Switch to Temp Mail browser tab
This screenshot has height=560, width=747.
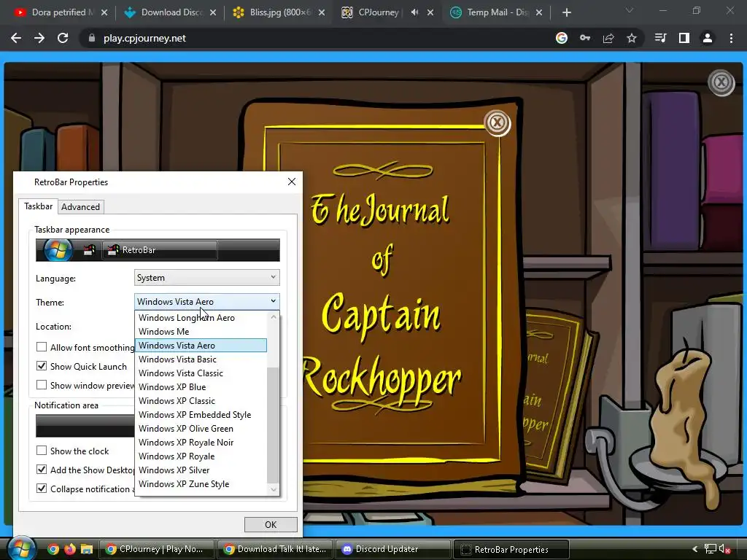click(495, 12)
